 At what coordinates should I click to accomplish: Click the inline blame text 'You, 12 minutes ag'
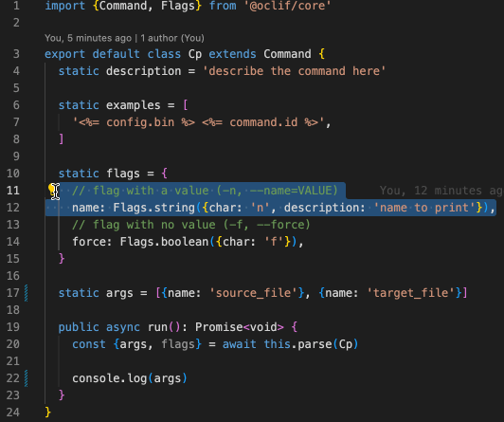click(441, 191)
